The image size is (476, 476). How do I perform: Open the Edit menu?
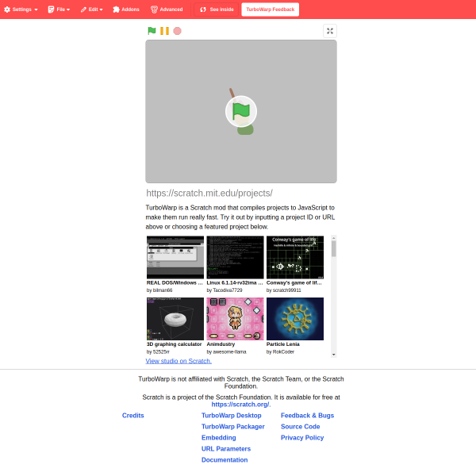tap(92, 10)
